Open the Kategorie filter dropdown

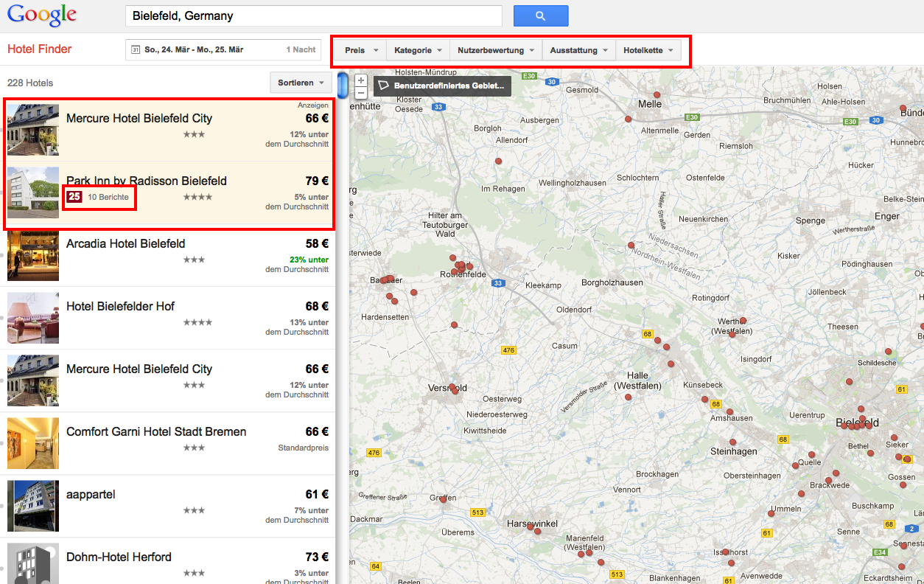pyautogui.click(x=418, y=50)
